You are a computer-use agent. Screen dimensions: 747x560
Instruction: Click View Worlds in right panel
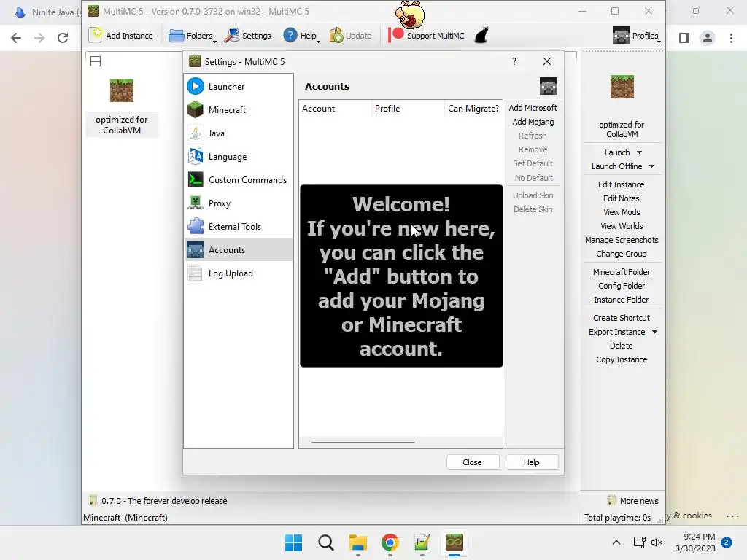622,226
